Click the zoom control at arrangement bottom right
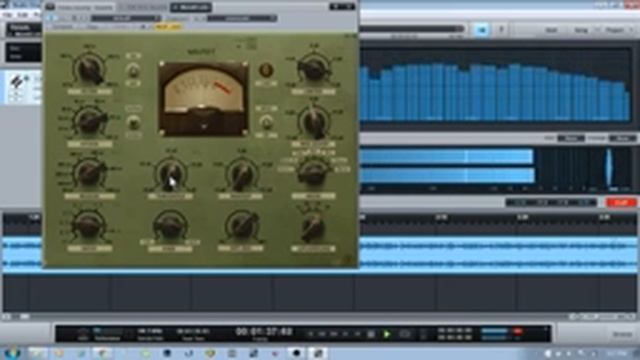Viewport: 640px width, 360px height. pos(603,316)
